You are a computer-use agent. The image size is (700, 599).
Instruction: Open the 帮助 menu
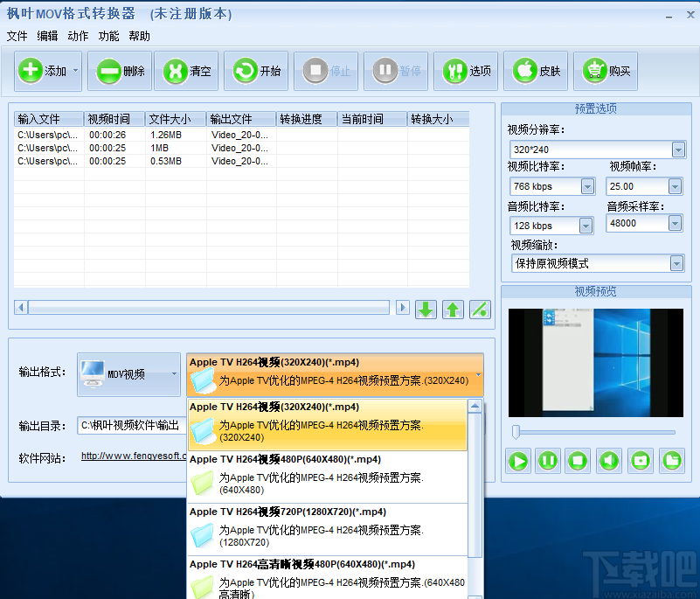[x=139, y=36]
